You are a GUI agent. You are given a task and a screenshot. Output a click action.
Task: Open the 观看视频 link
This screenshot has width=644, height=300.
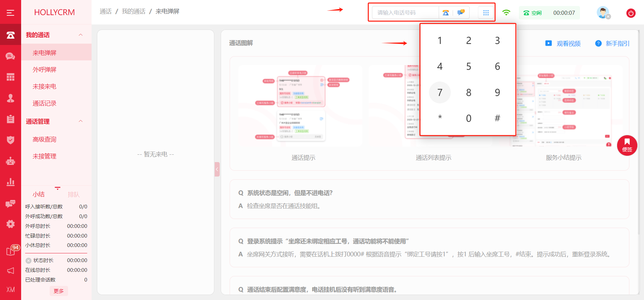pos(569,43)
